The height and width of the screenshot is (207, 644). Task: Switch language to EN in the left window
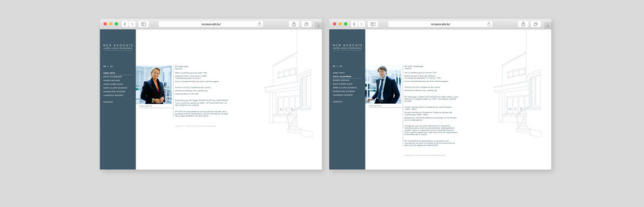(x=111, y=66)
